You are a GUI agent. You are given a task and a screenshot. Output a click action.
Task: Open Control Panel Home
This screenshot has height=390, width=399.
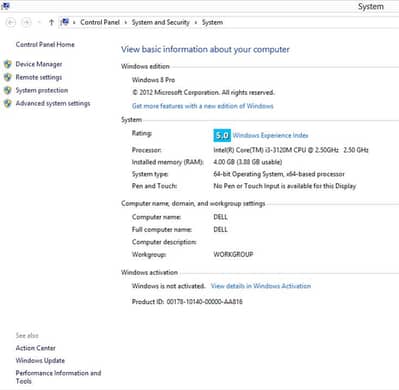coord(45,44)
